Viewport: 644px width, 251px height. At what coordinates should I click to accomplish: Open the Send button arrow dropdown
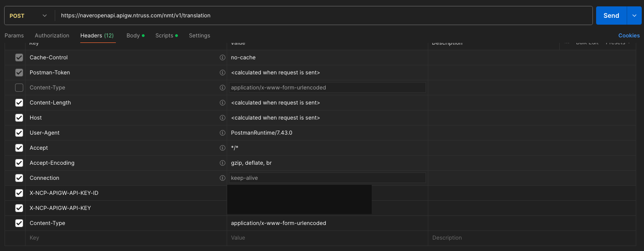click(634, 16)
